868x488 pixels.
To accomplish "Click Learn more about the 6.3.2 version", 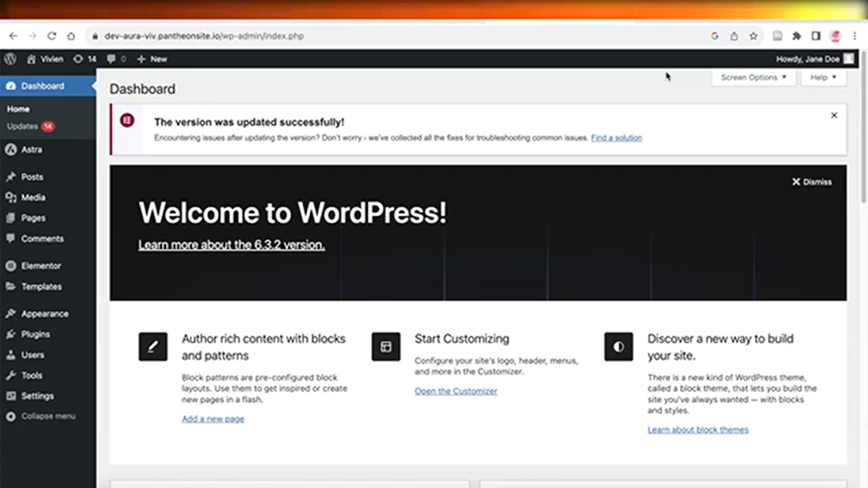I will tap(231, 244).
